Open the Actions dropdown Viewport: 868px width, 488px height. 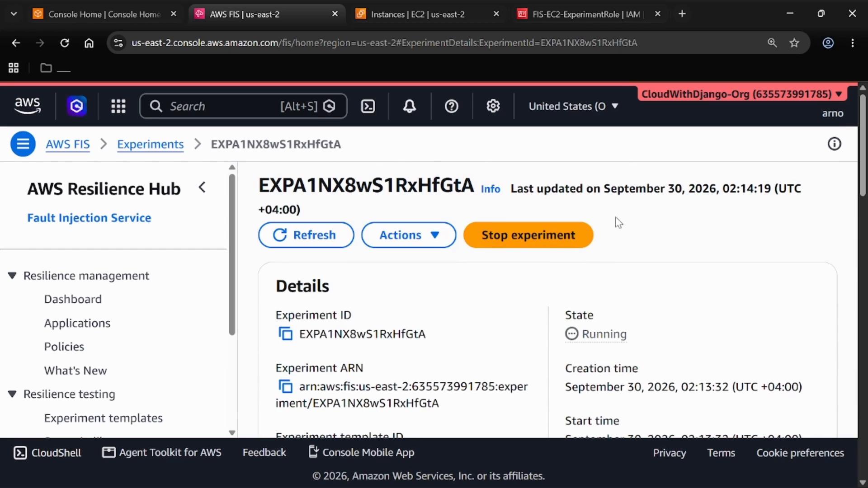tap(409, 235)
